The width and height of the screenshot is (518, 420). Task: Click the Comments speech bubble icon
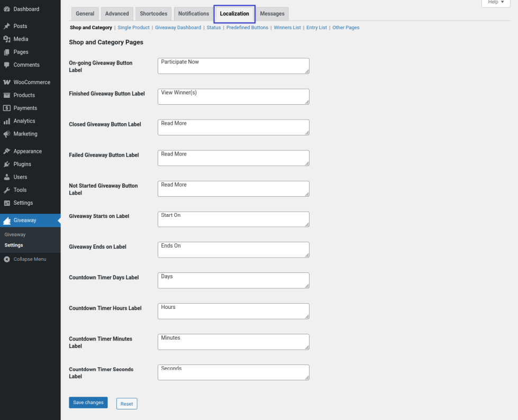coord(7,65)
